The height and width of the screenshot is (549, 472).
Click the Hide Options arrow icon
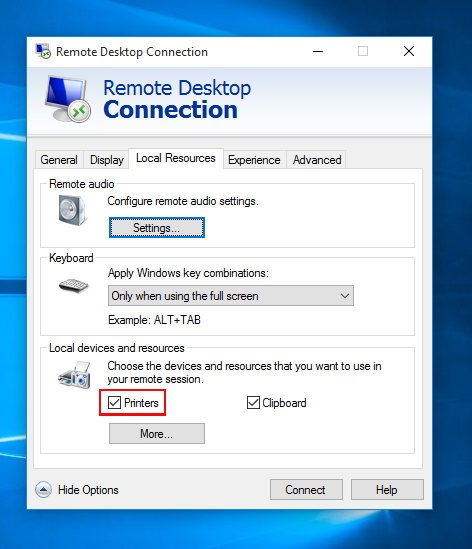[x=43, y=489]
